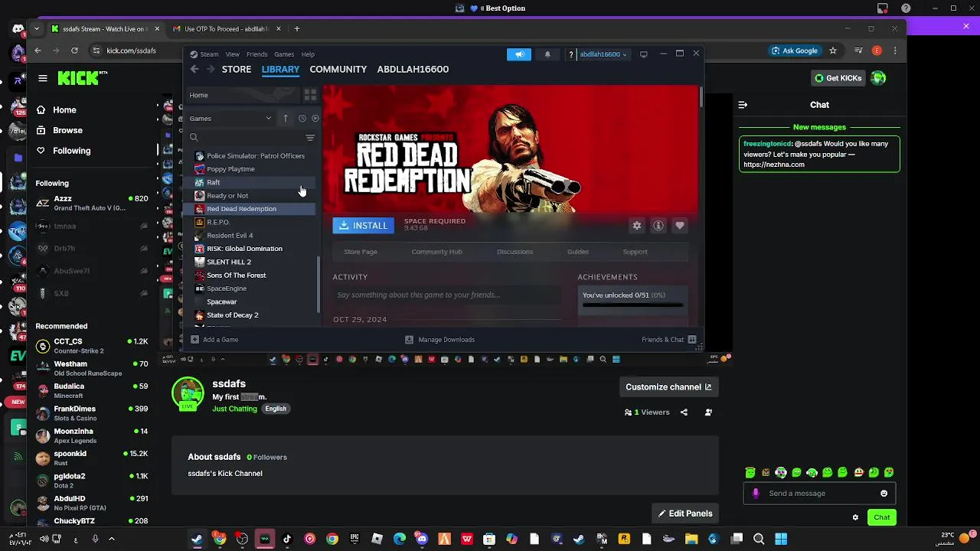
Task: Click Edit Panels button
Action: tap(685, 514)
